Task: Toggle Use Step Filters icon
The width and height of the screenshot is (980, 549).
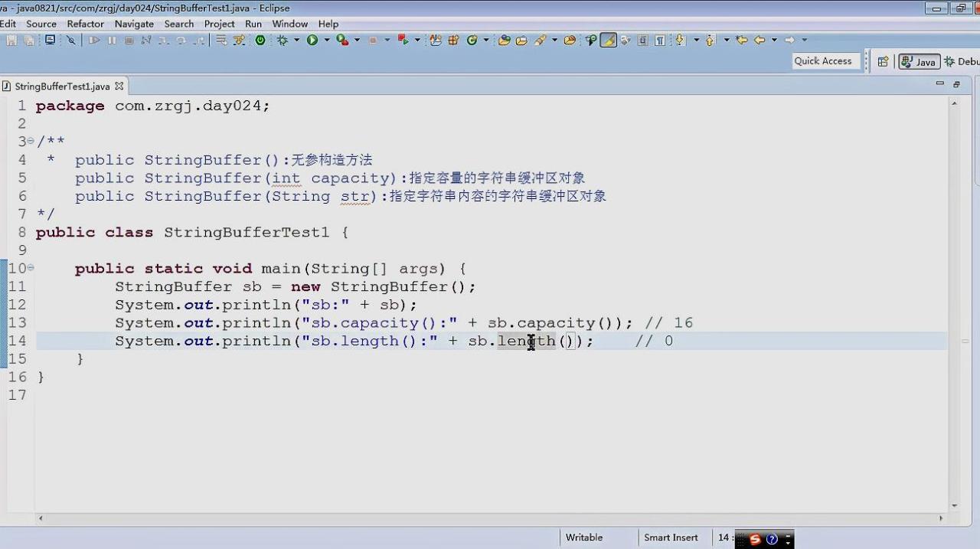Action: [x=239, y=40]
